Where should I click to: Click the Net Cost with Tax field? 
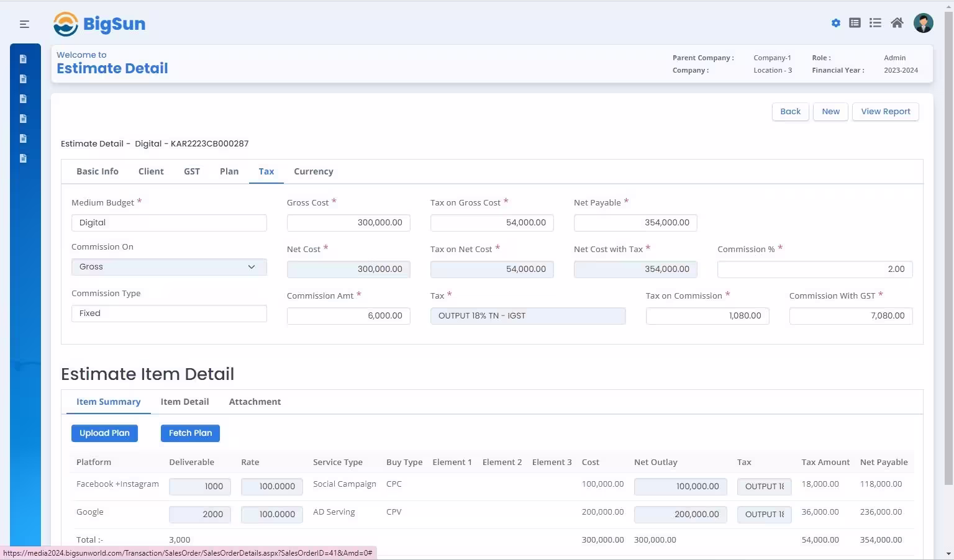(635, 269)
